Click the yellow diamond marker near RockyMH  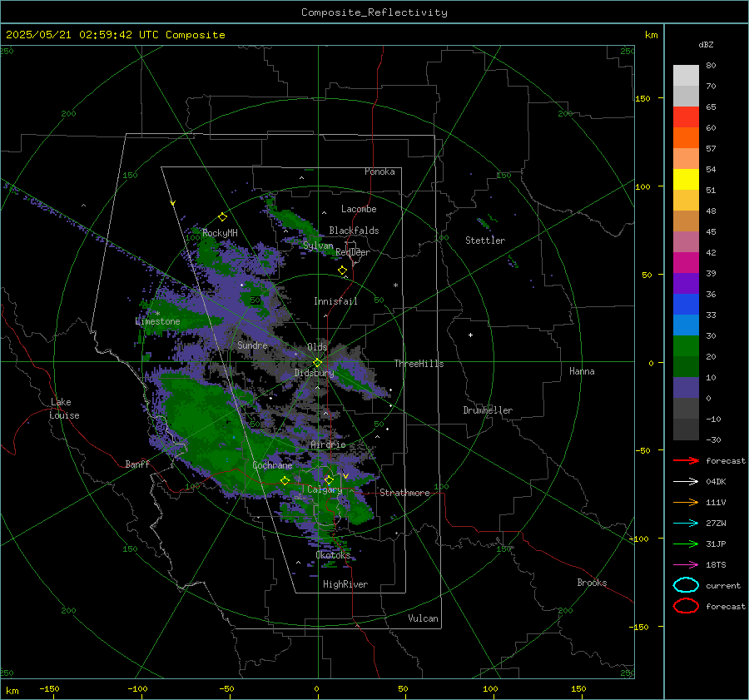click(x=222, y=217)
